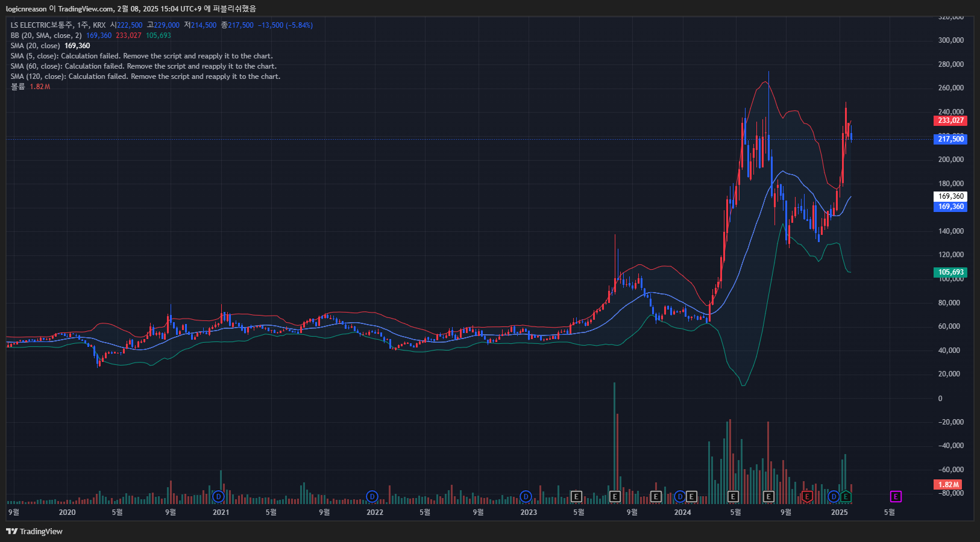Screen dimensions: 980x542
Task: Click the 2023 label on time axis
Action: pos(529,512)
